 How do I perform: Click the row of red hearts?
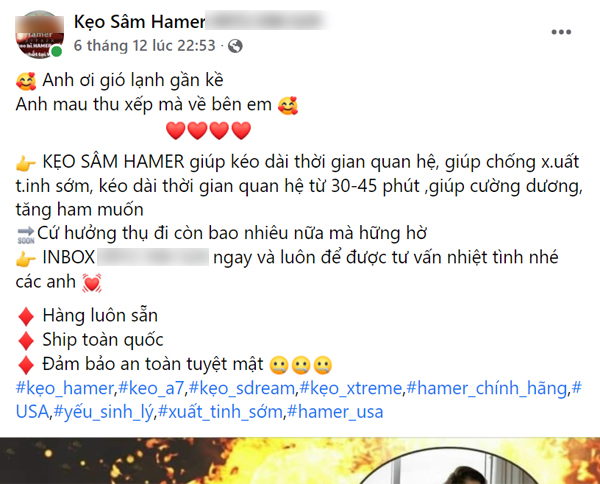(209, 130)
